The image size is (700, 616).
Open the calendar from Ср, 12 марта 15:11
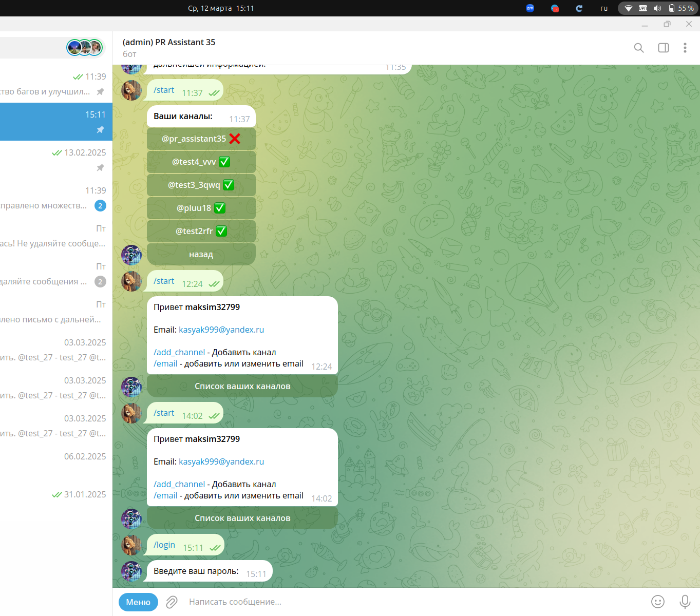coord(221,8)
